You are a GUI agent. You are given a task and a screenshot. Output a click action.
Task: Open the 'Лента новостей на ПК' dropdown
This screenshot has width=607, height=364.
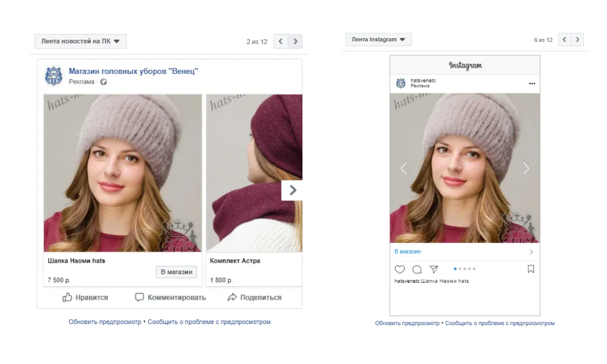(x=80, y=41)
